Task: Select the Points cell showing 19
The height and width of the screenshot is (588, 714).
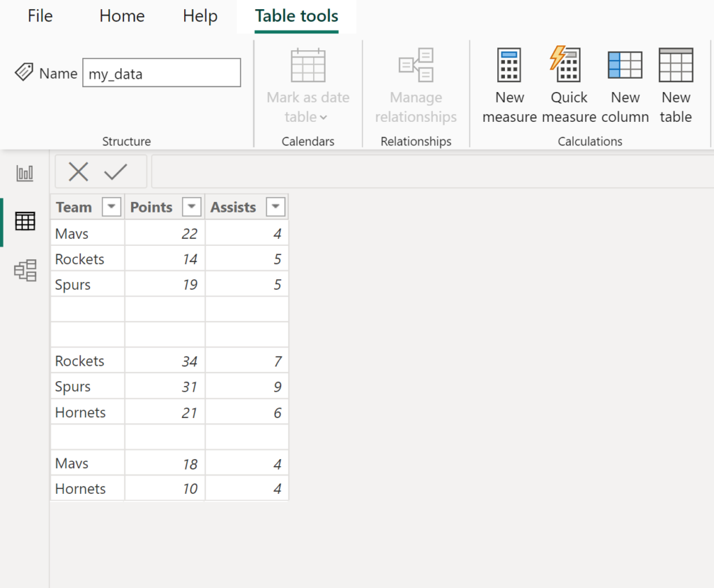Action: coord(165,284)
